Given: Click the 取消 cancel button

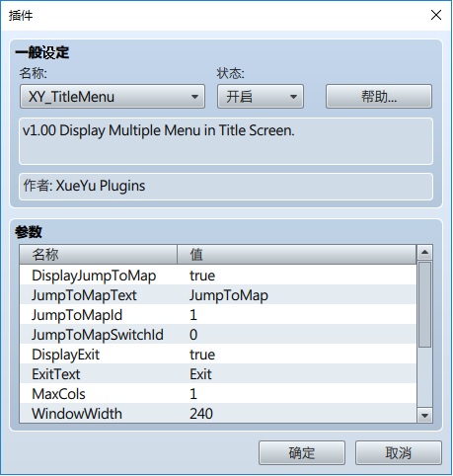Looking at the screenshot, I should click(398, 452).
